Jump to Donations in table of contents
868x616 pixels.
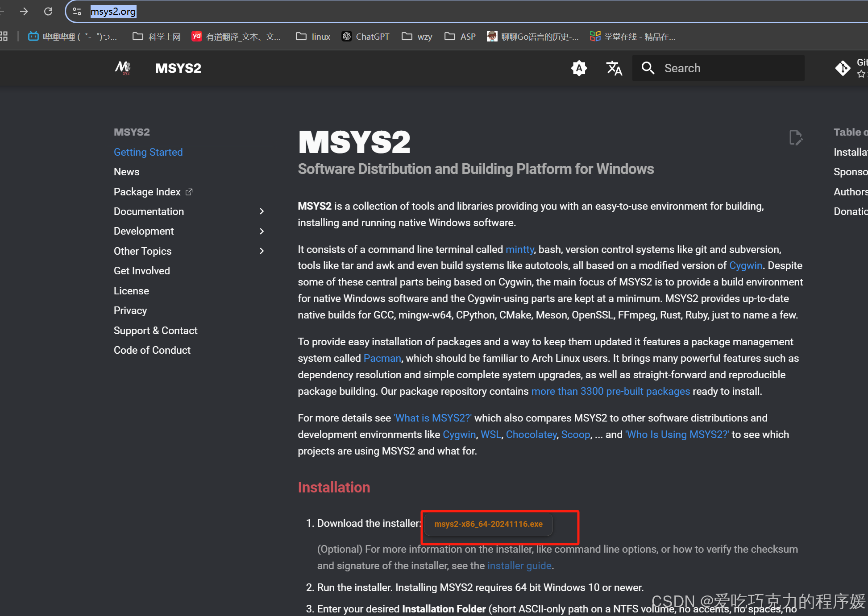(851, 211)
